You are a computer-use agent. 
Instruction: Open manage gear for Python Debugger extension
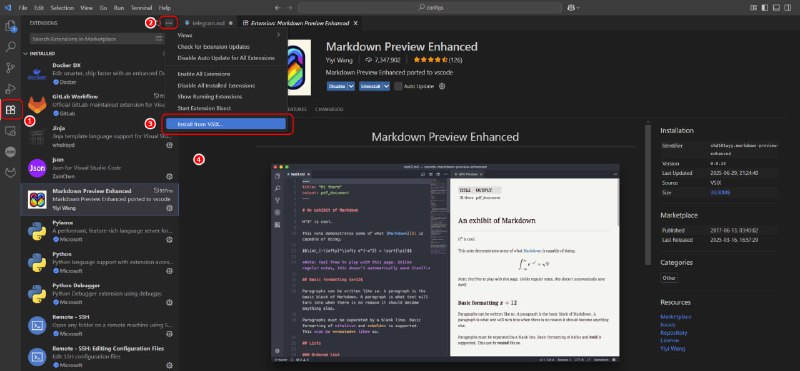click(169, 302)
